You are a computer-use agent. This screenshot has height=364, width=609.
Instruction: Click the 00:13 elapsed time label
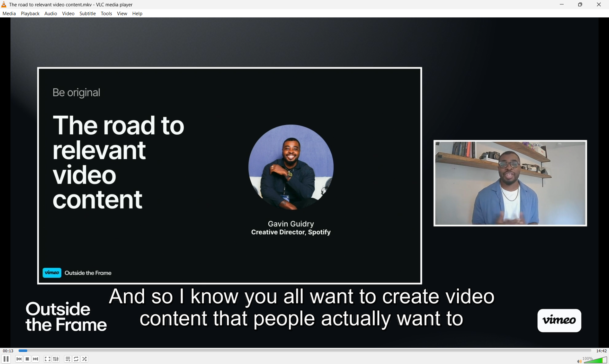(x=8, y=351)
